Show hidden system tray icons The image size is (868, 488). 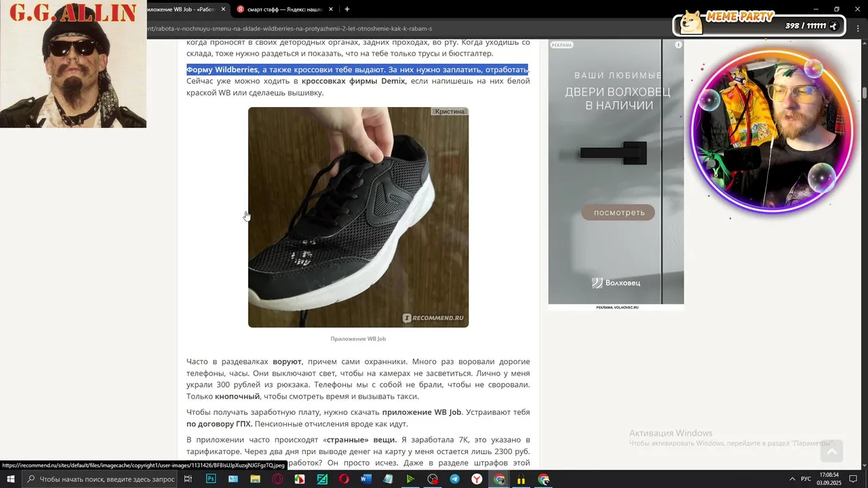tap(792, 479)
